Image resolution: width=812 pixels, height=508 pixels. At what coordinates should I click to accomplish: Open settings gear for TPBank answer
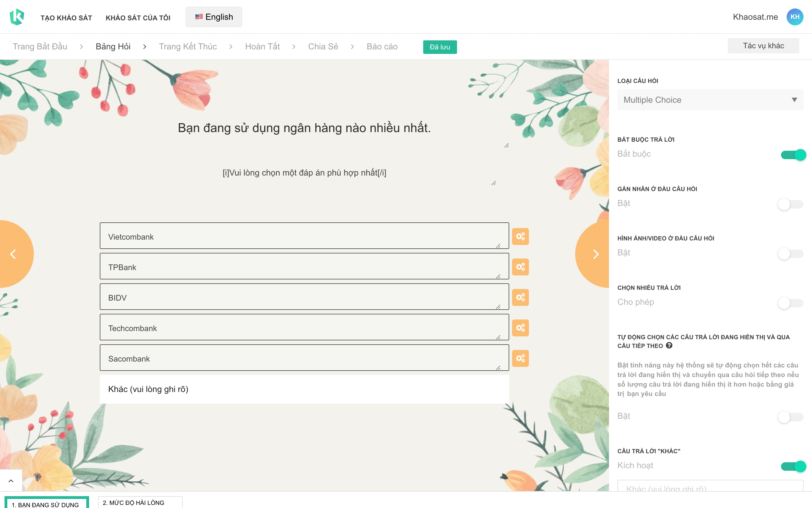[x=520, y=267]
